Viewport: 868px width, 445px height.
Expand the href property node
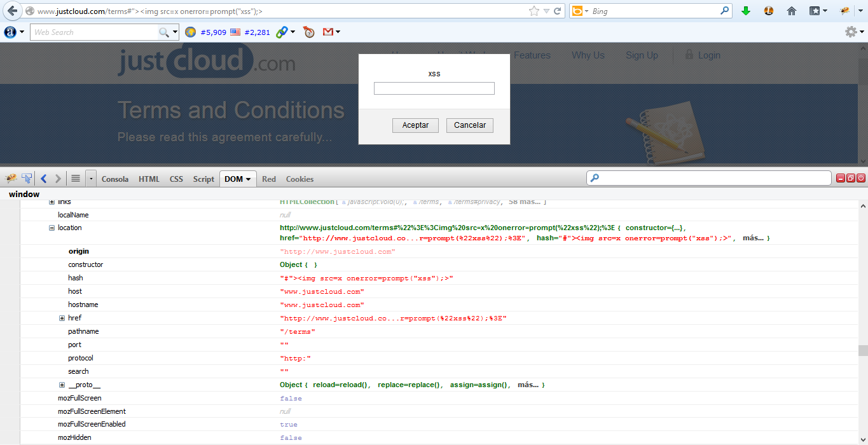tap(62, 318)
